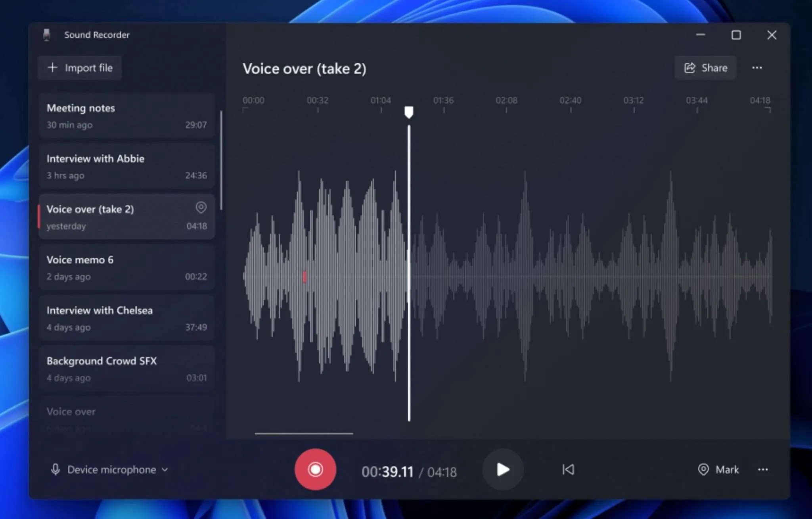Open more options beside the Mark button

762,469
